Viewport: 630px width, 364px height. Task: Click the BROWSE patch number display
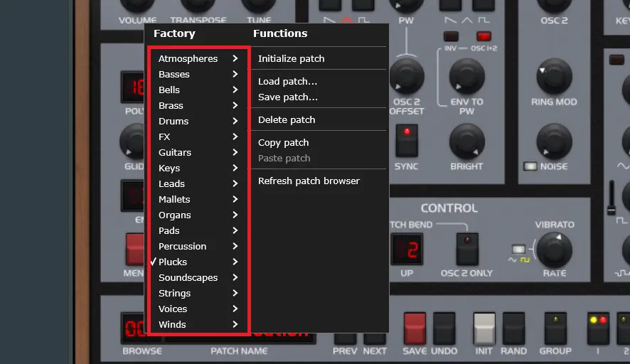(134, 328)
